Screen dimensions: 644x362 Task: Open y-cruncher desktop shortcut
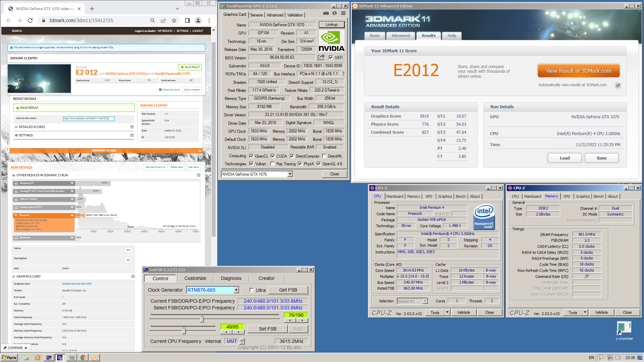[x=624, y=331]
